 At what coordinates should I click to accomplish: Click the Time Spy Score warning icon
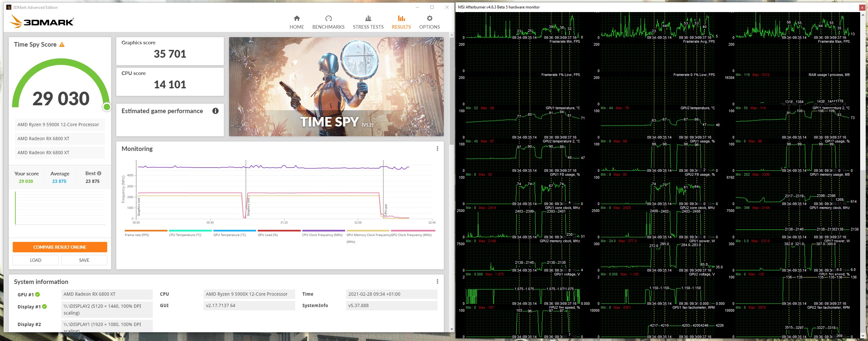[x=62, y=45]
